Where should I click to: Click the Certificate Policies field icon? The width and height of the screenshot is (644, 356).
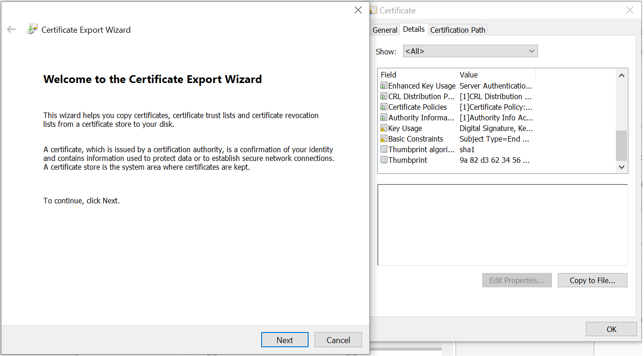(384, 107)
